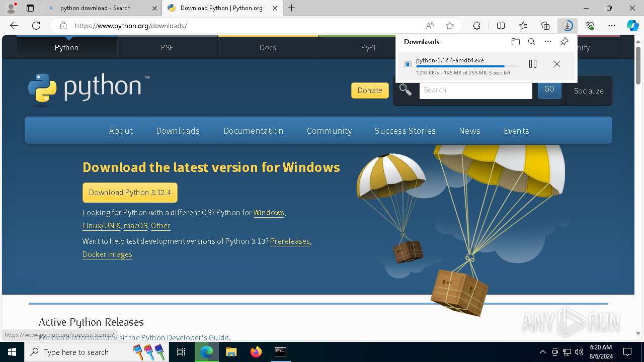Open the Documentation navigation menu
This screenshot has height=362, width=644.
coord(254,131)
